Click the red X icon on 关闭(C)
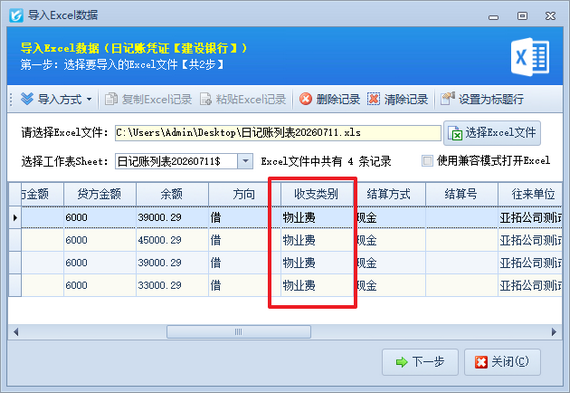 point(481,362)
